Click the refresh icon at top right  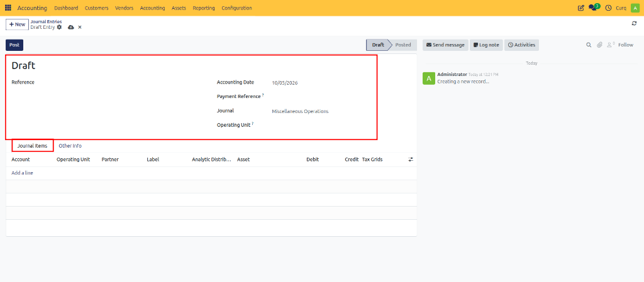pos(634,23)
